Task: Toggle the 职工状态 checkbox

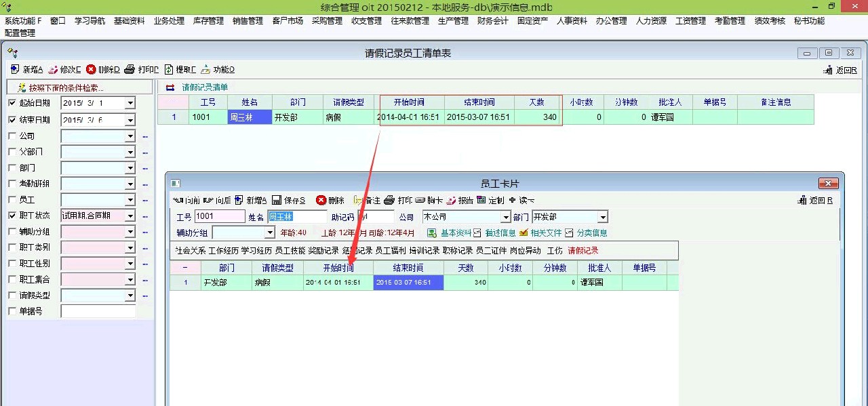Action: 12,216
